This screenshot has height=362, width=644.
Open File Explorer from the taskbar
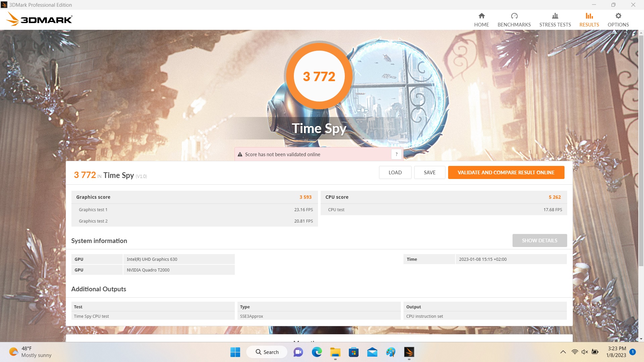pyautogui.click(x=335, y=352)
